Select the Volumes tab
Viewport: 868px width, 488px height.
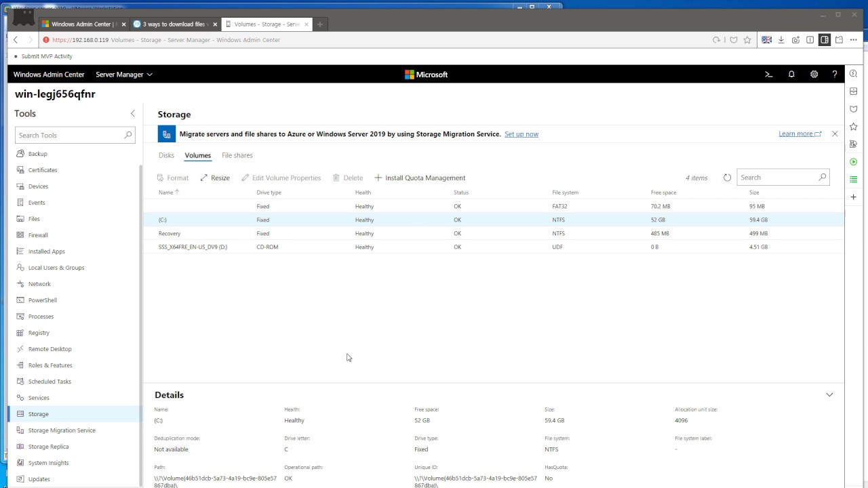(x=198, y=155)
